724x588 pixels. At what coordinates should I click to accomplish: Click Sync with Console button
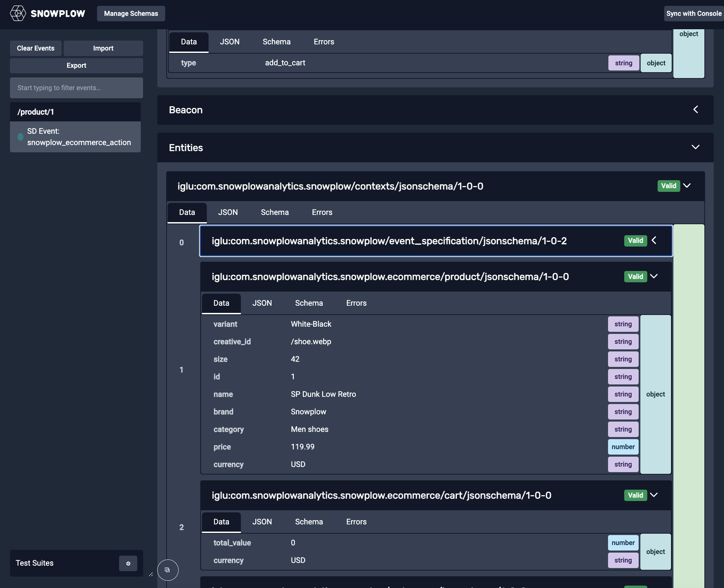point(693,13)
